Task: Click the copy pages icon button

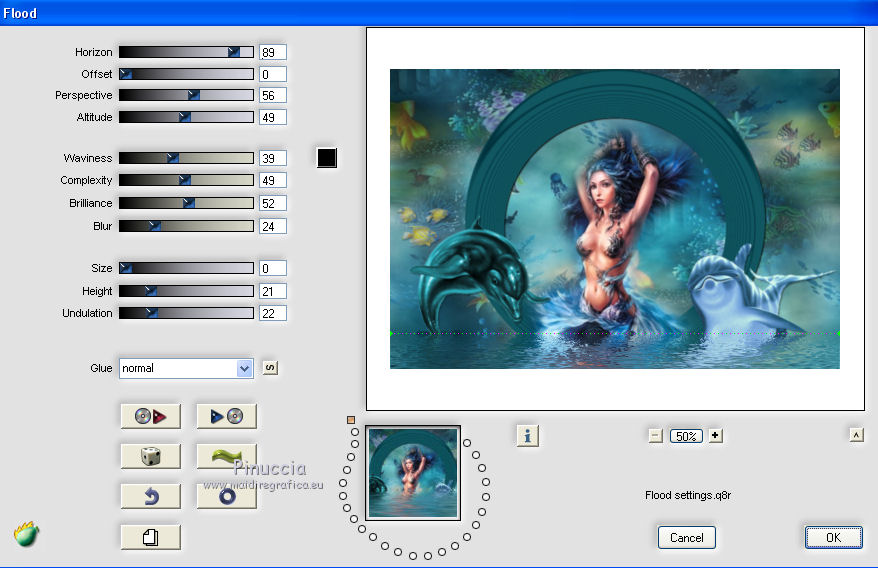Action: [x=151, y=537]
